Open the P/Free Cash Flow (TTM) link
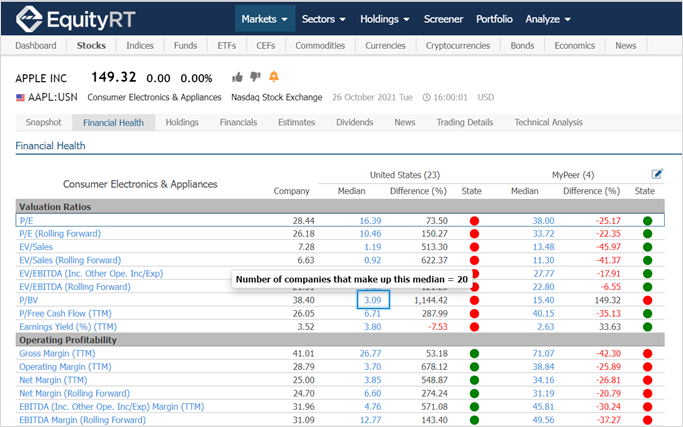 coord(65,314)
